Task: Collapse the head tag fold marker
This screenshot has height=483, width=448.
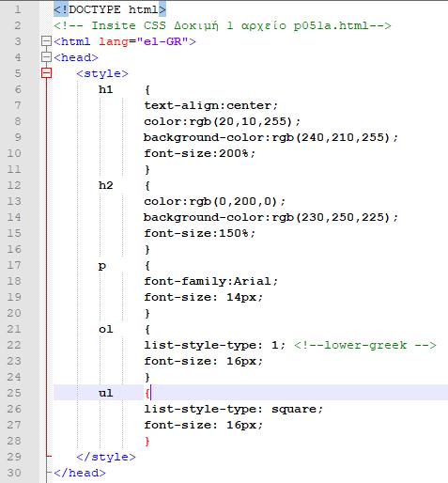Action: point(46,57)
